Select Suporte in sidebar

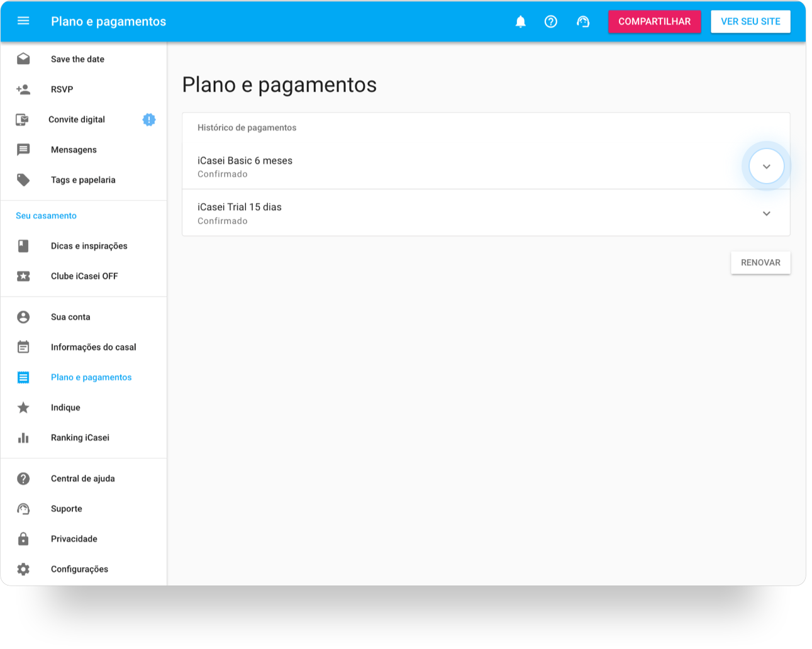(84, 509)
